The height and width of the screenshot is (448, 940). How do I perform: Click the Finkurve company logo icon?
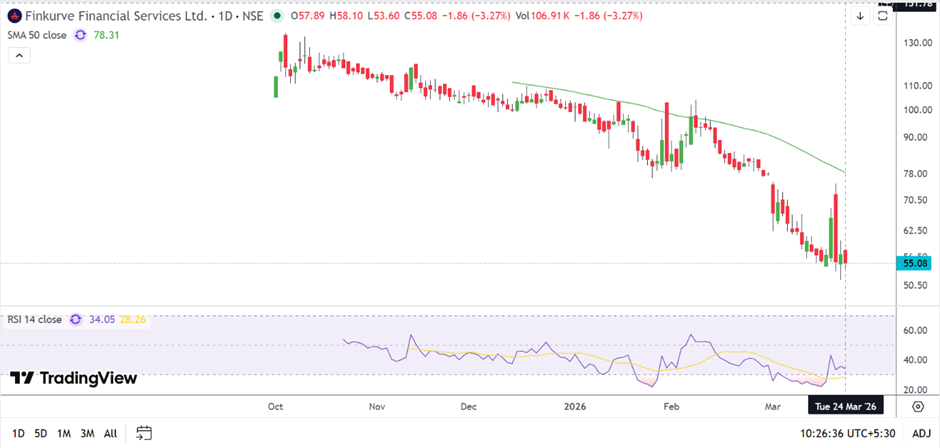13,15
